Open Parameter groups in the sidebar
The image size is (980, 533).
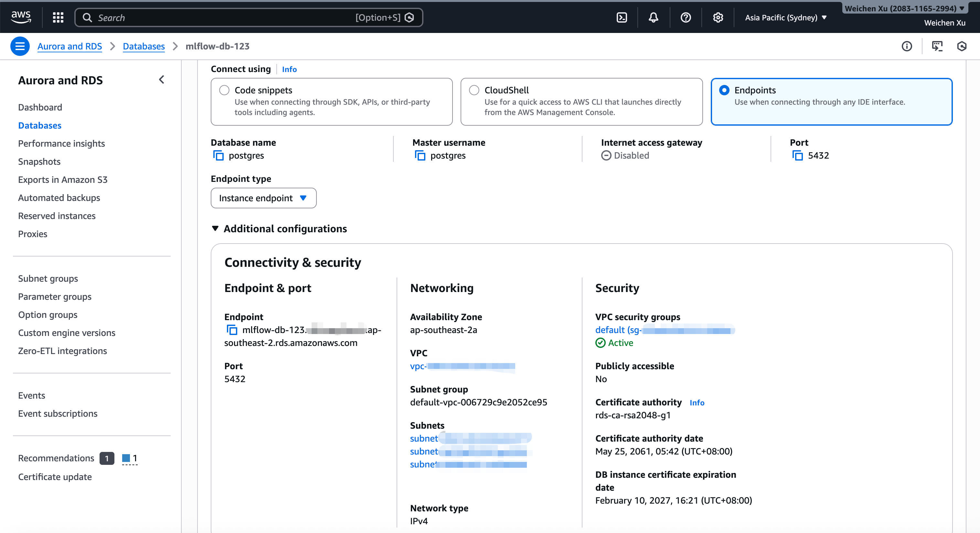click(x=54, y=297)
